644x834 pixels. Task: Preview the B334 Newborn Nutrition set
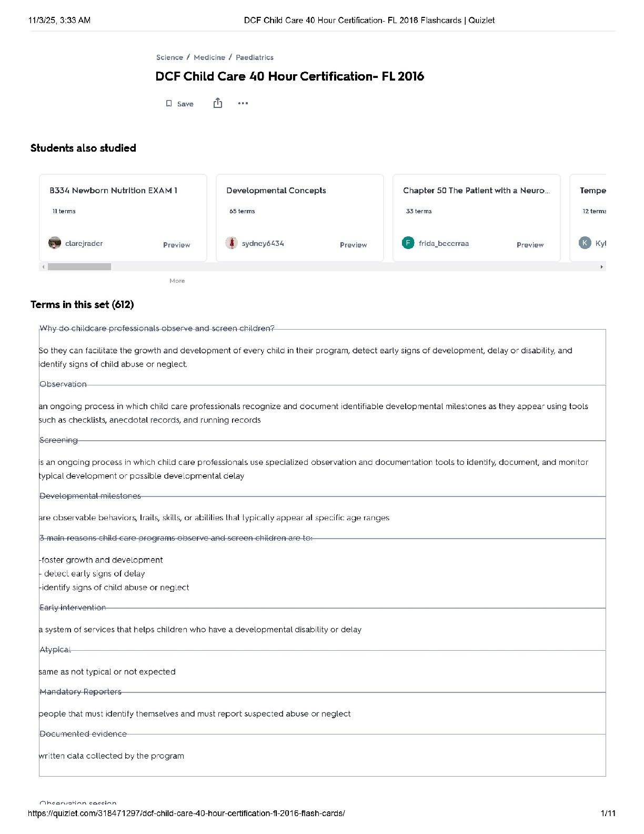(x=176, y=245)
